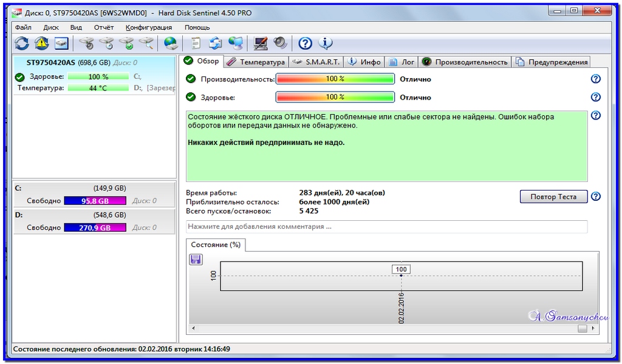Click the value 283 дня(ей), 20 часа(ов)

342,193
